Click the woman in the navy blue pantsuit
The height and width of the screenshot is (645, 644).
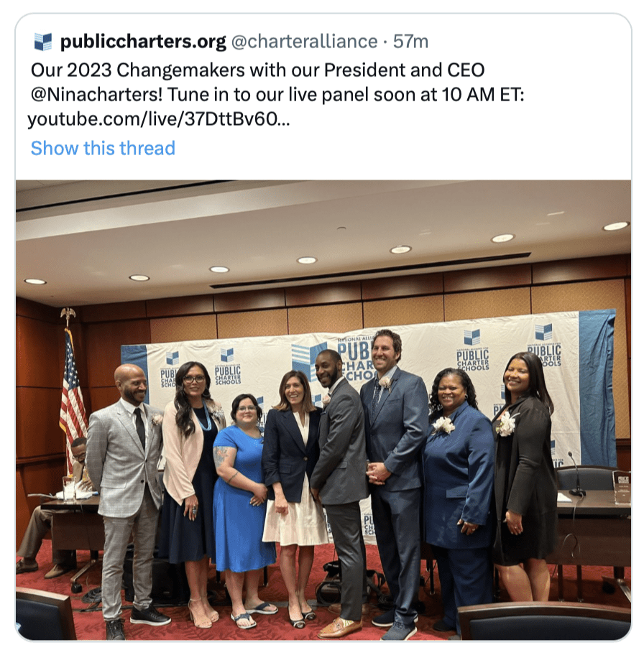point(458,493)
